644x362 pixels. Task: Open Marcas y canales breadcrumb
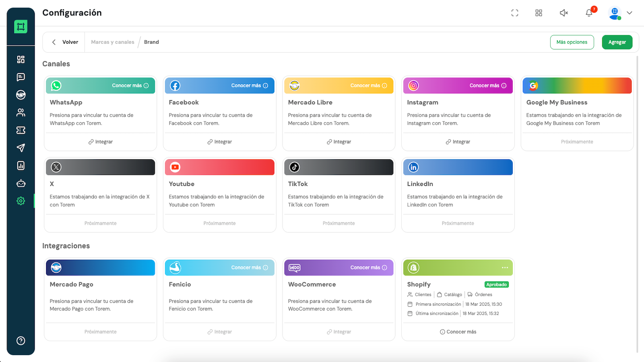(x=113, y=42)
